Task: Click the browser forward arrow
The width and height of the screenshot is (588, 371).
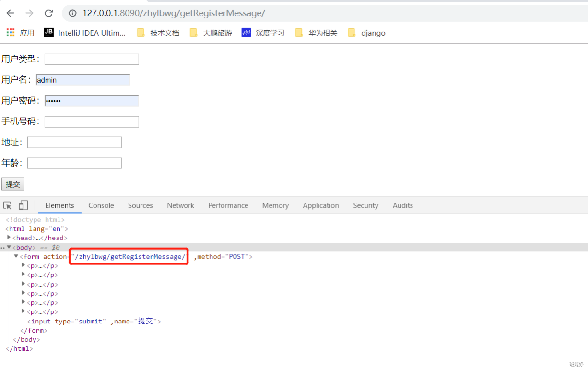Action: 29,13
